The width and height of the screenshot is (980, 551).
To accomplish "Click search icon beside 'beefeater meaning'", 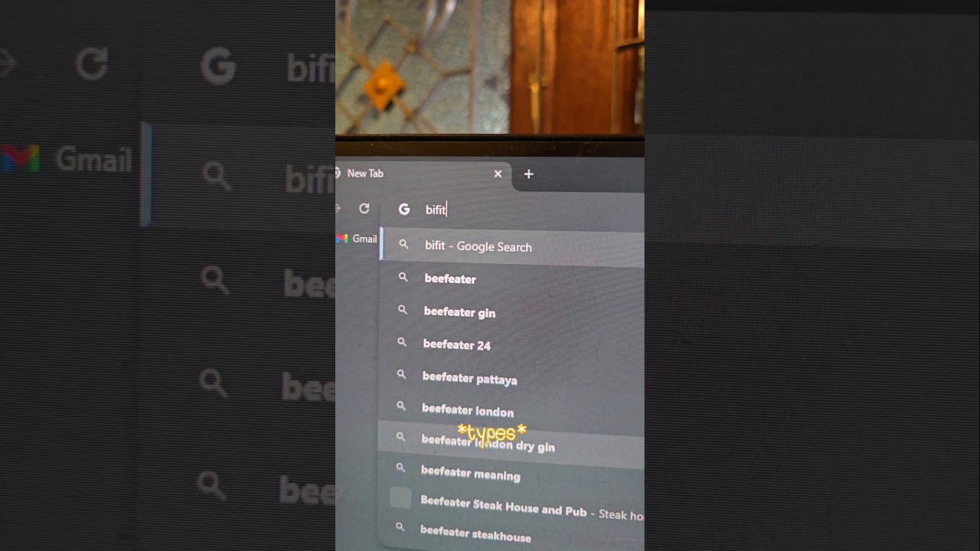I will pyautogui.click(x=400, y=468).
